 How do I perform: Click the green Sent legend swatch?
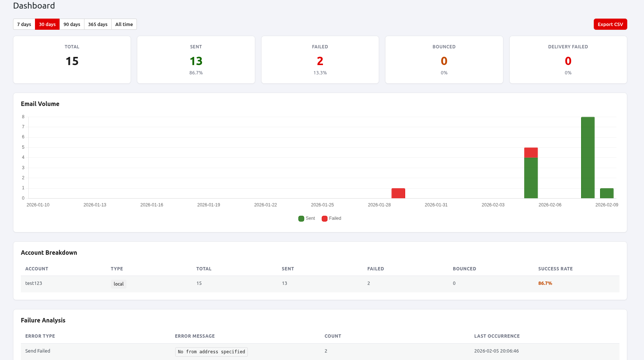pyautogui.click(x=301, y=218)
